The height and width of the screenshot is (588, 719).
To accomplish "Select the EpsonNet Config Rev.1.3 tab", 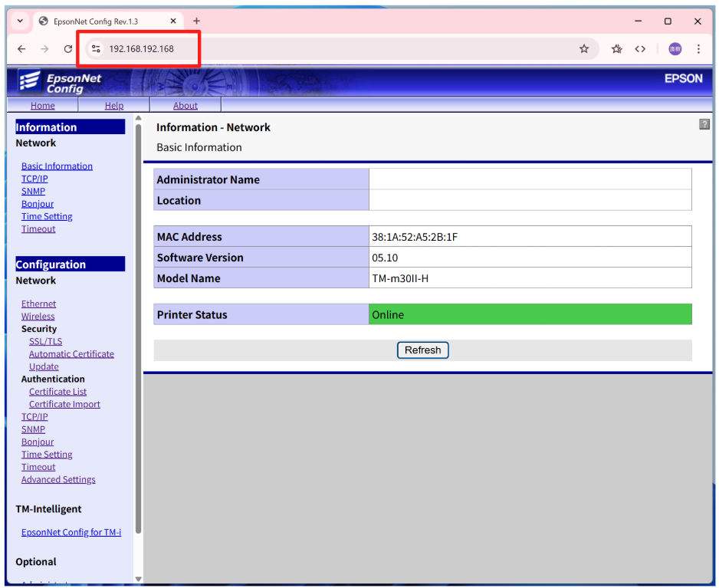I will tap(108, 21).
